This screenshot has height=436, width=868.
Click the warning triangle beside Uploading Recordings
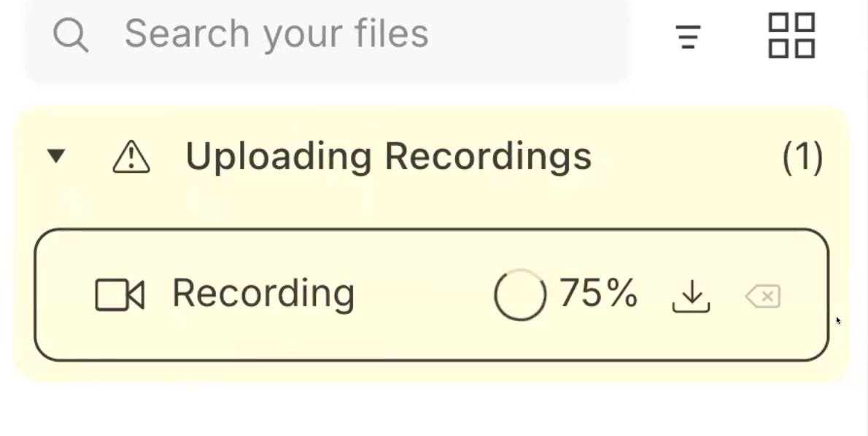[131, 156]
